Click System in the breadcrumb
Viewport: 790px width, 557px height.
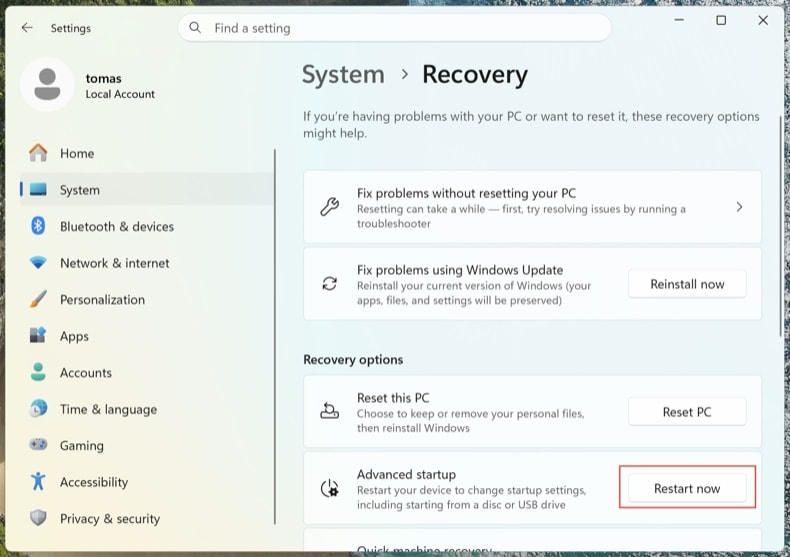[x=343, y=75]
